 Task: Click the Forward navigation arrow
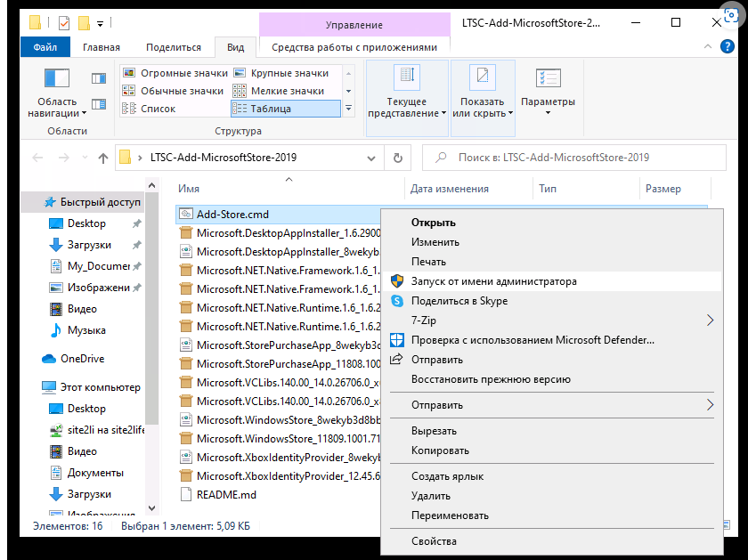click(63, 158)
